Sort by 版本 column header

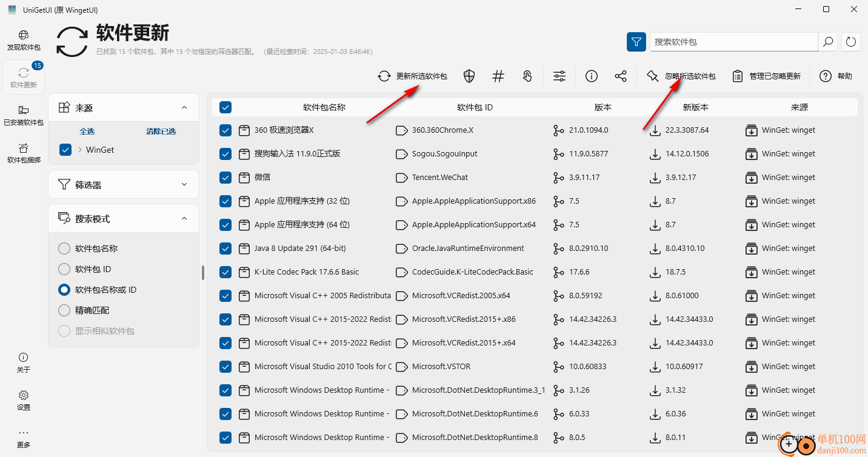click(603, 107)
